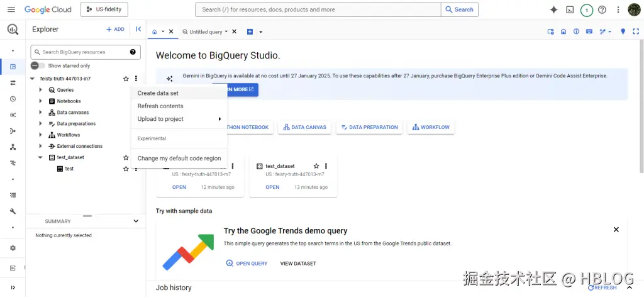The width and height of the screenshot is (644, 297).
Task: Toggle Show starred only switch
Action: [38, 65]
